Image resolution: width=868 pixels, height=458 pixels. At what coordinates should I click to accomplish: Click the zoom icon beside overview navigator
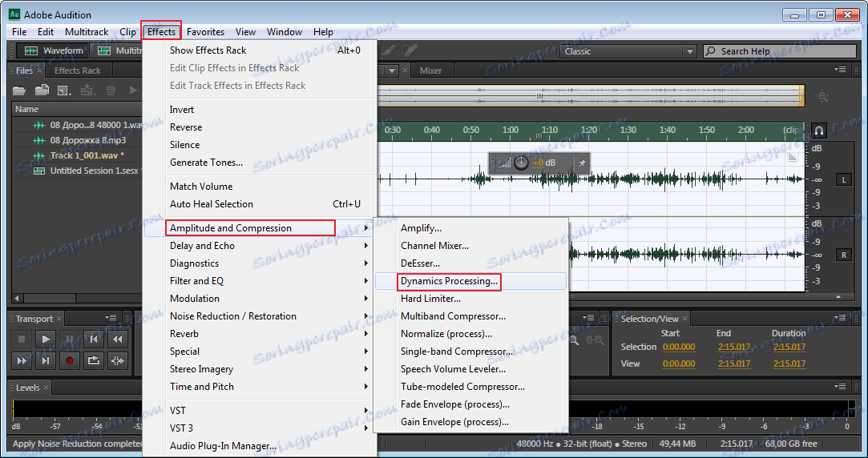point(822,96)
